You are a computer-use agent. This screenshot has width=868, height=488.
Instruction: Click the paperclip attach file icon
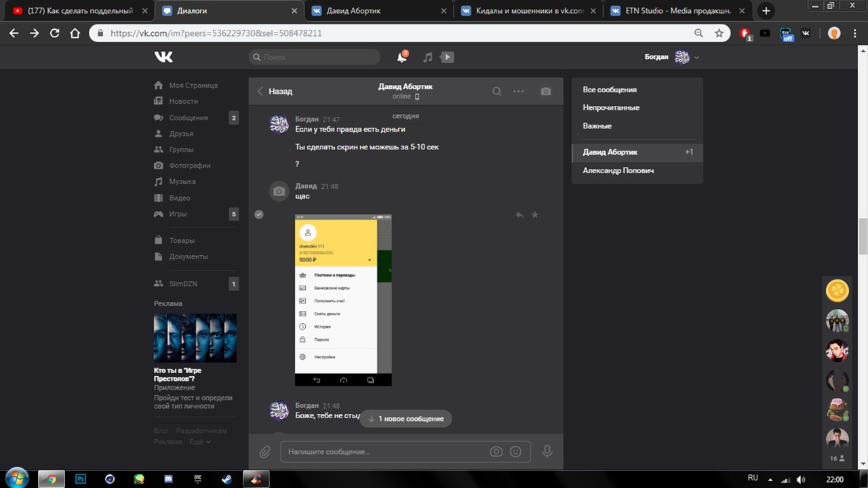[265, 451]
